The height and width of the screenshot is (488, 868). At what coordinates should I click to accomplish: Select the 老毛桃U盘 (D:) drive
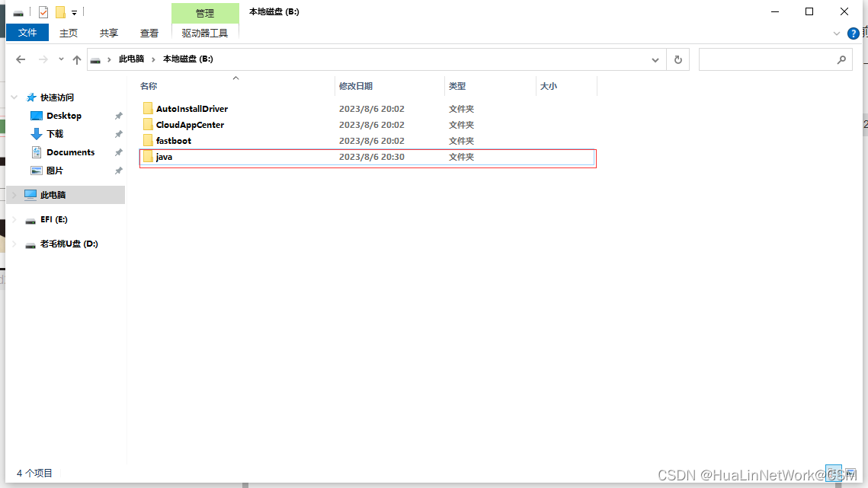click(x=69, y=244)
